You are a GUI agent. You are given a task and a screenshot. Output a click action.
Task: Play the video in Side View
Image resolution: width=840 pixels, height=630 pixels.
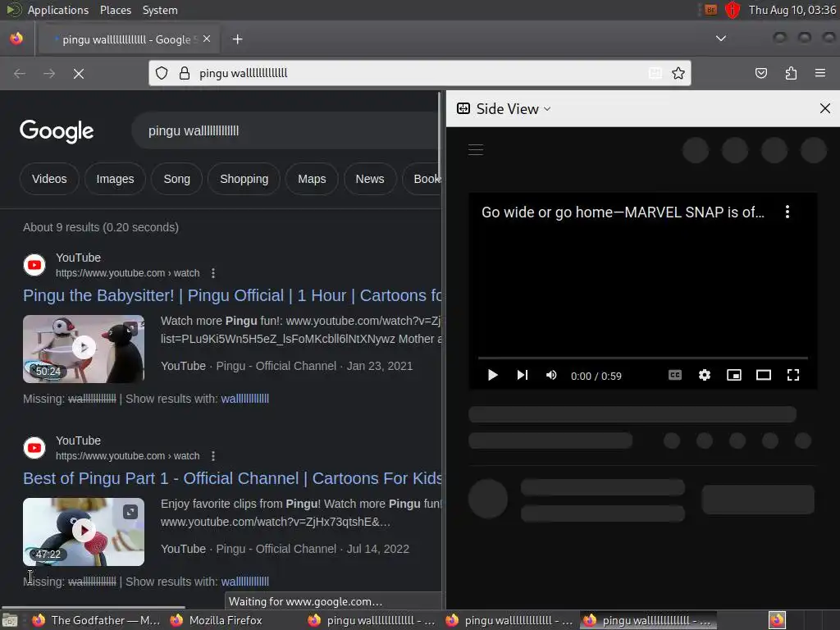point(493,375)
